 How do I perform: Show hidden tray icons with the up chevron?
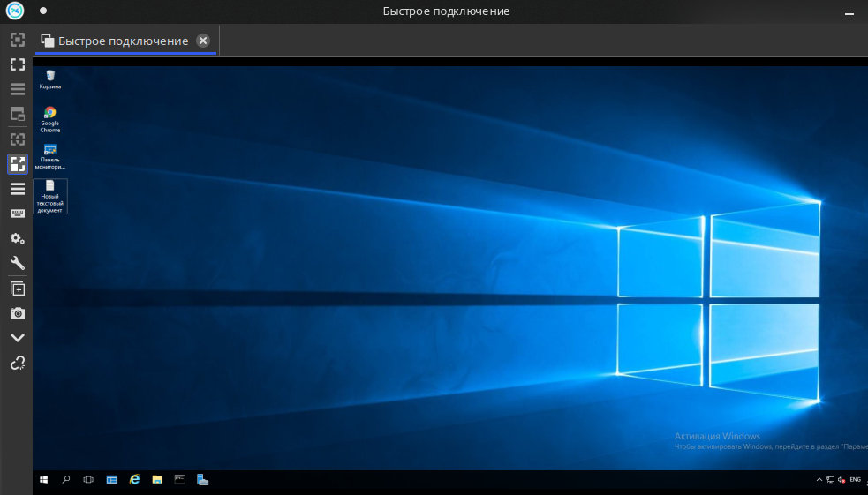(819, 479)
